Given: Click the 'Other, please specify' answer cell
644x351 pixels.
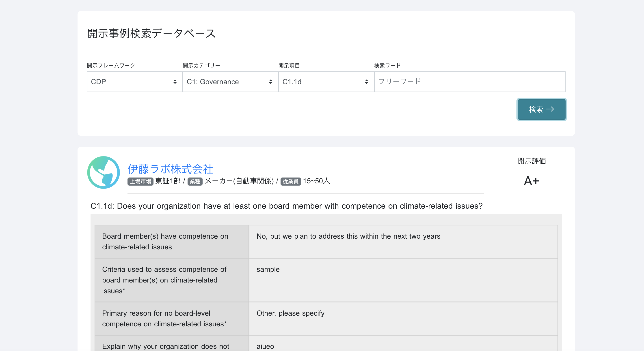Looking at the screenshot, I should coord(290,313).
